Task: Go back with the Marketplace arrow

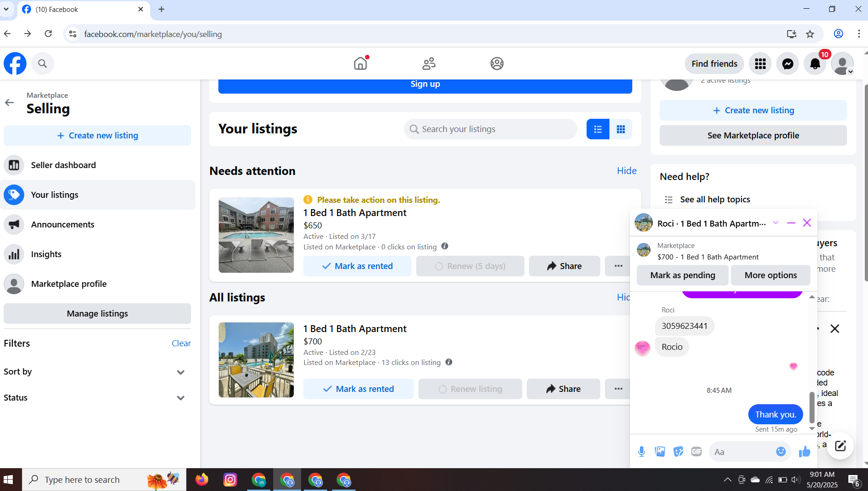Action: [10, 102]
